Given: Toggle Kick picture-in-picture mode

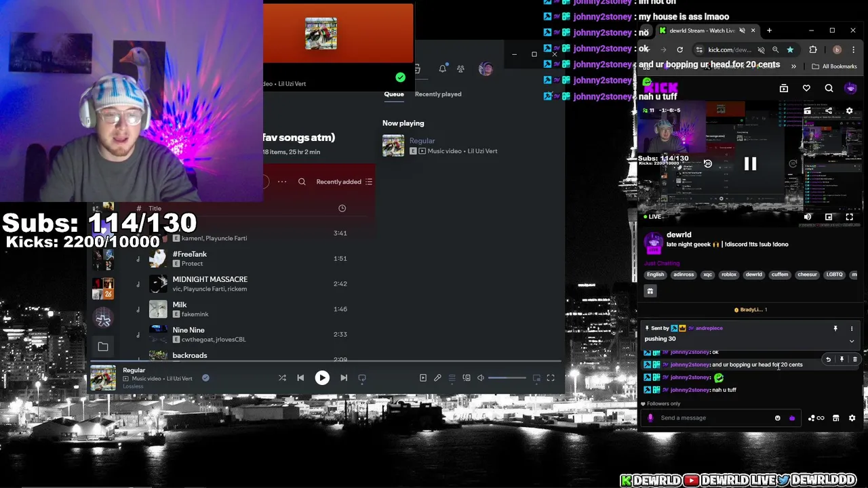Looking at the screenshot, I should click(828, 217).
